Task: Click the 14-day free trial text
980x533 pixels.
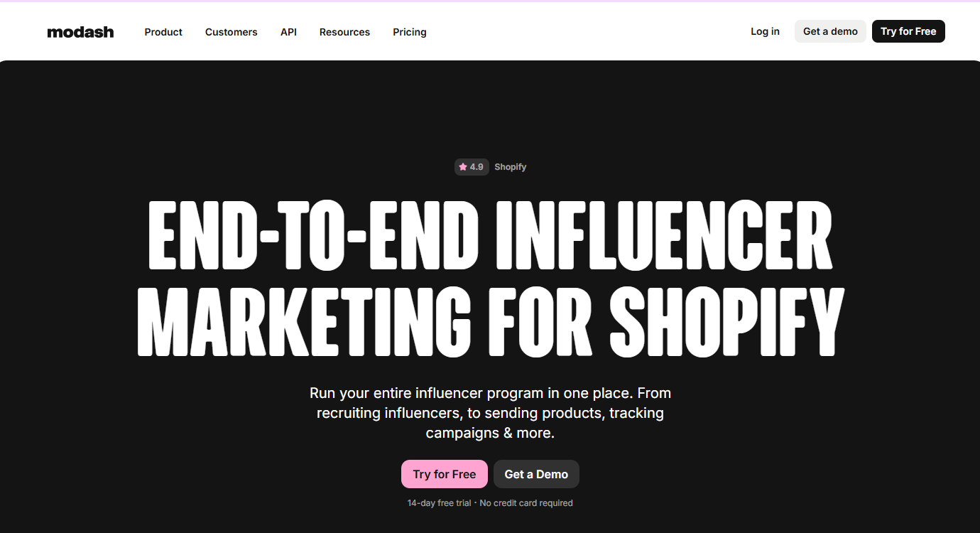Action: tap(439, 503)
